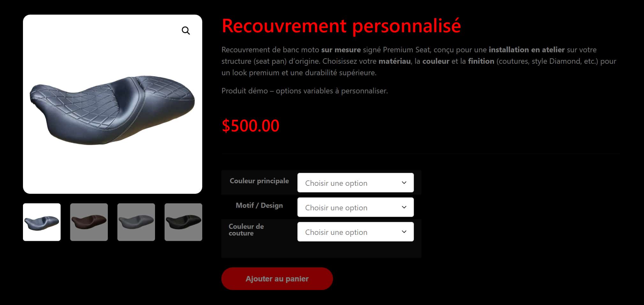Select the first blue-black seat thumbnail
This screenshot has height=305, width=644.
click(x=42, y=222)
